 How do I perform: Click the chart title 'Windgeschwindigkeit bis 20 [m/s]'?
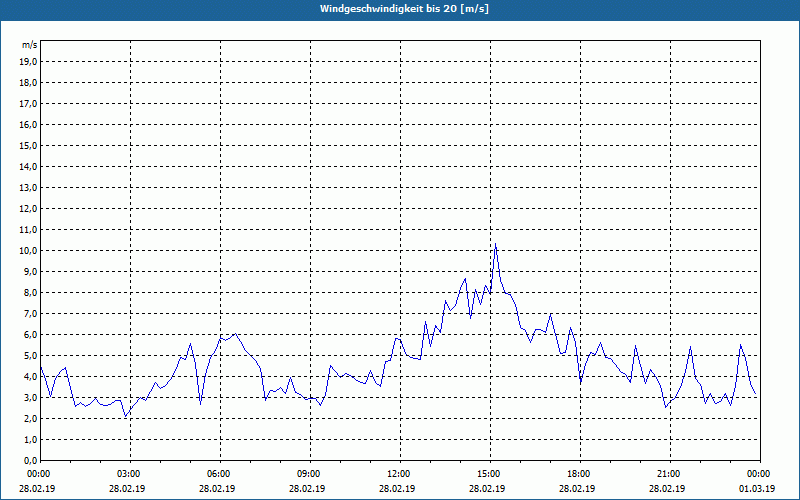404,9
